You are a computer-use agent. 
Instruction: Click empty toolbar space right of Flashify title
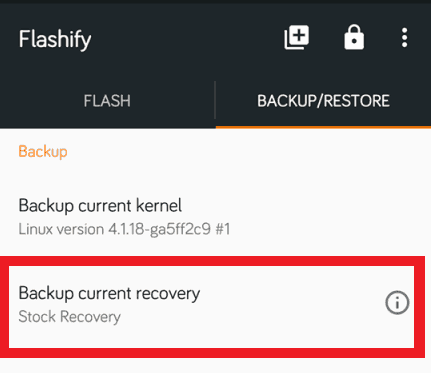click(187, 38)
